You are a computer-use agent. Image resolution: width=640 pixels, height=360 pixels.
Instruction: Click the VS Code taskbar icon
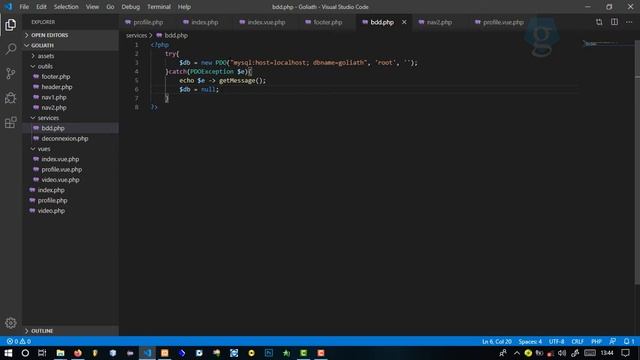pyautogui.click(x=147, y=353)
